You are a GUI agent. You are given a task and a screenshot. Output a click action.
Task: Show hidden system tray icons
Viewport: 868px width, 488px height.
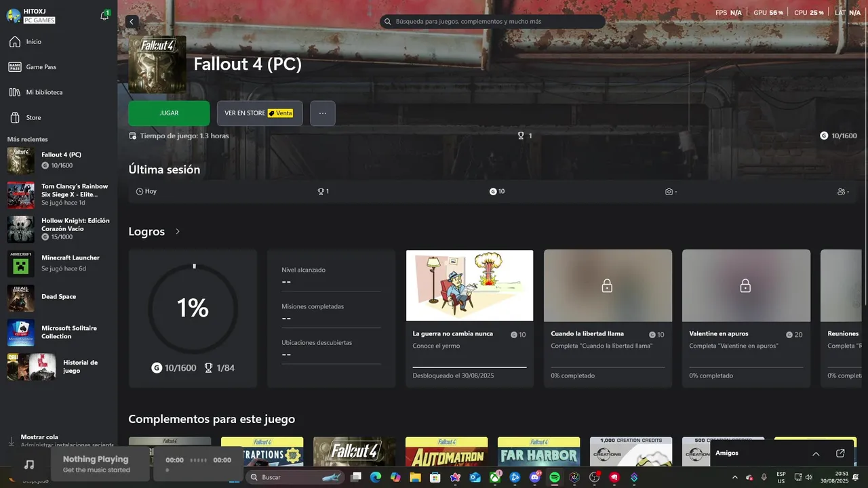pyautogui.click(x=735, y=477)
